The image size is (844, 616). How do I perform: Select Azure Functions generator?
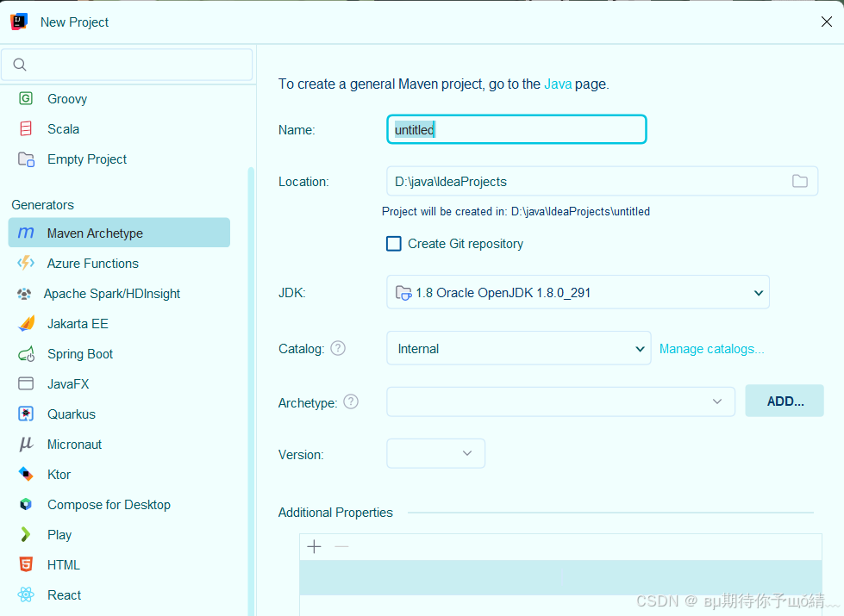click(x=92, y=264)
